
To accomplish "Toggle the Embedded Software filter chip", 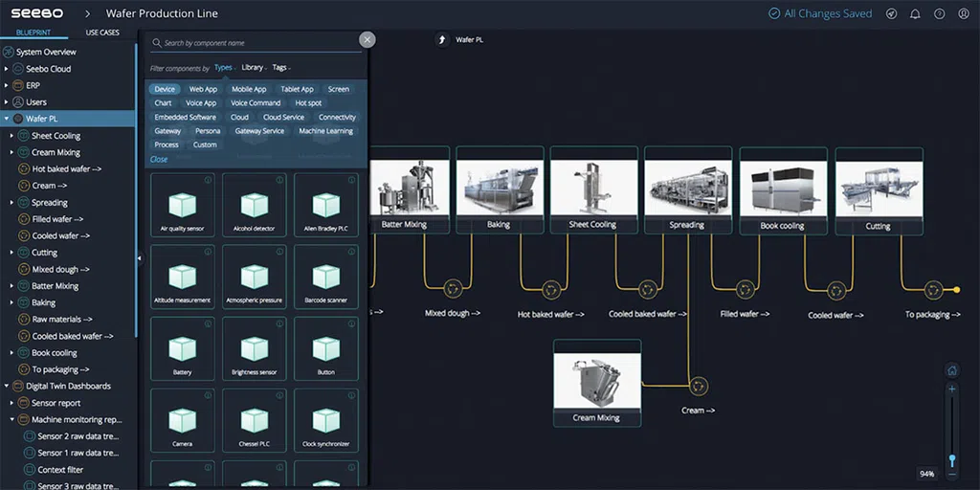I will [x=185, y=117].
